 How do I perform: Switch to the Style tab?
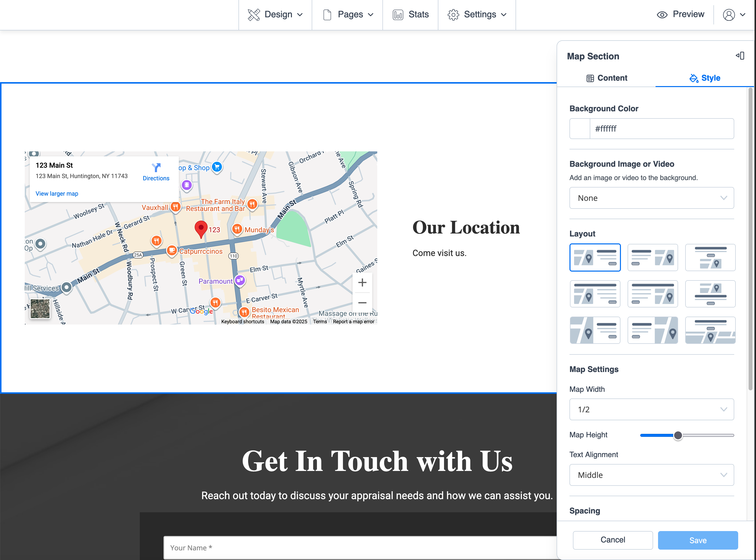pos(705,78)
